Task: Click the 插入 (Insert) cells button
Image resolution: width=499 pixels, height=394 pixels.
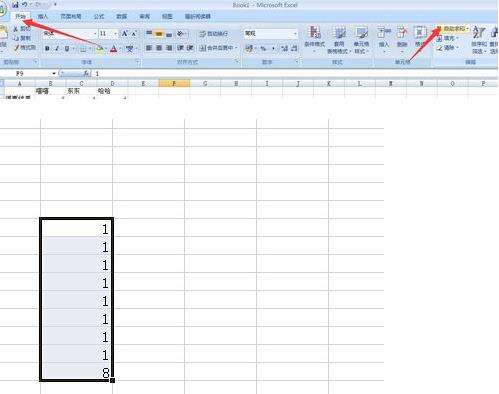Action: click(384, 38)
